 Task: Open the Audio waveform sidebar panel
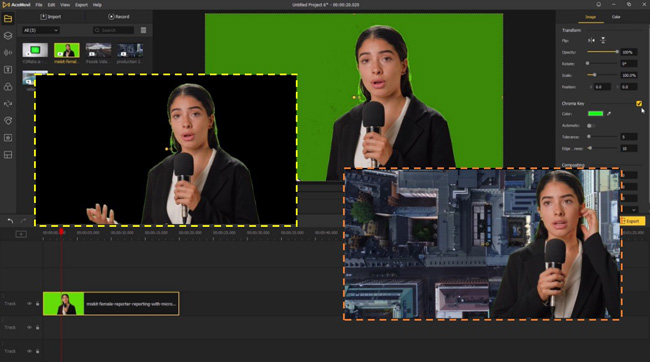[8, 53]
